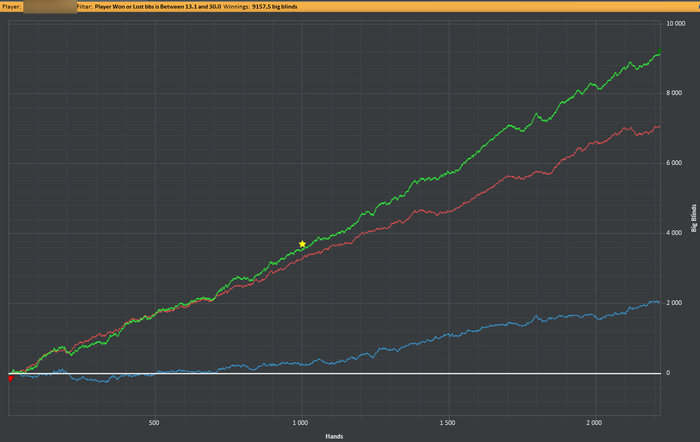Click the '0' y-axis label
Screen dimensions: 700x442
[668, 373]
